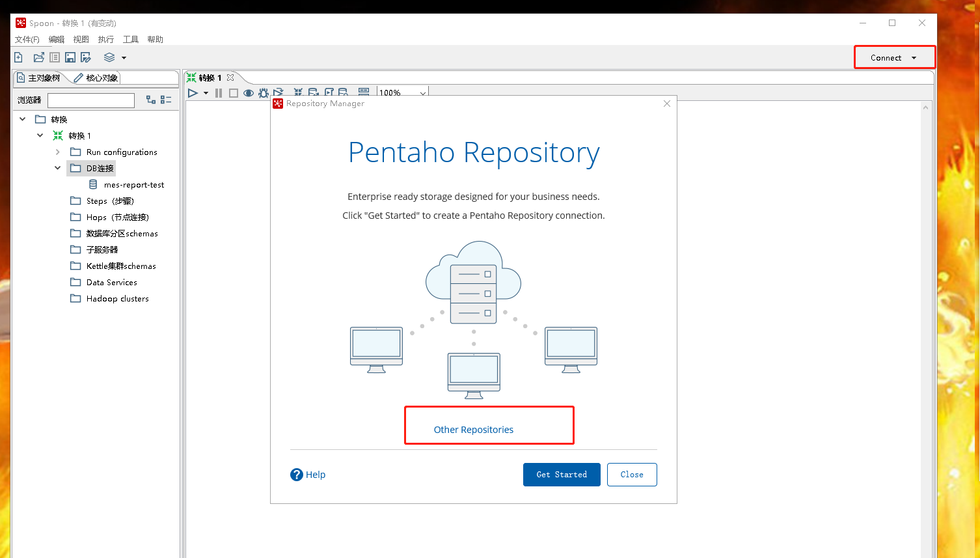Close the 转换 1 editor tab
This screenshot has width=980, height=558.
pyautogui.click(x=230, y=77)
